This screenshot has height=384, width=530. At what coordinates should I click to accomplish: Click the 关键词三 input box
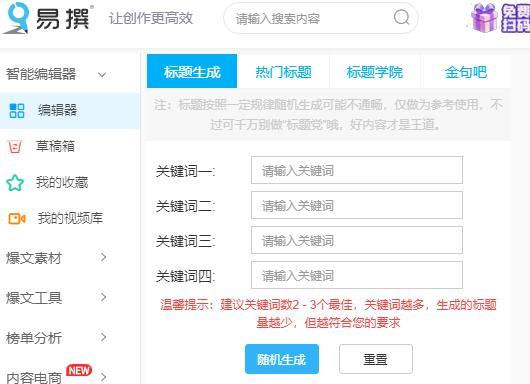pos(357,240)
